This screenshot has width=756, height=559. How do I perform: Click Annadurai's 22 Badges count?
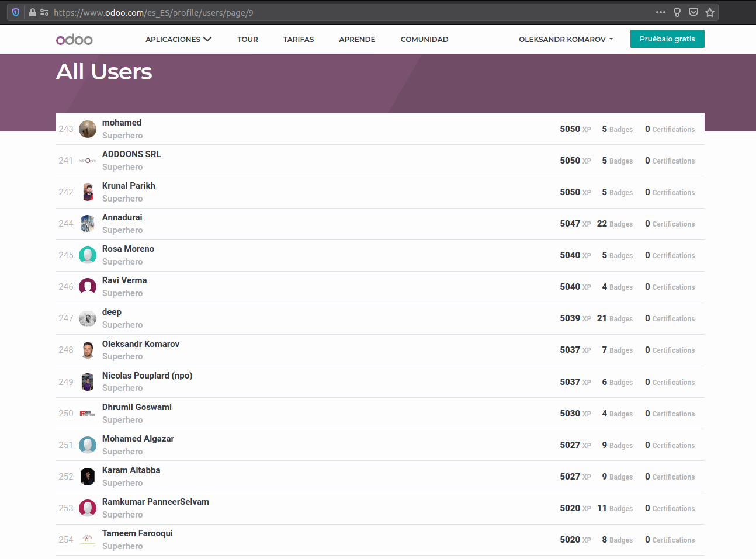click(615, 224)
